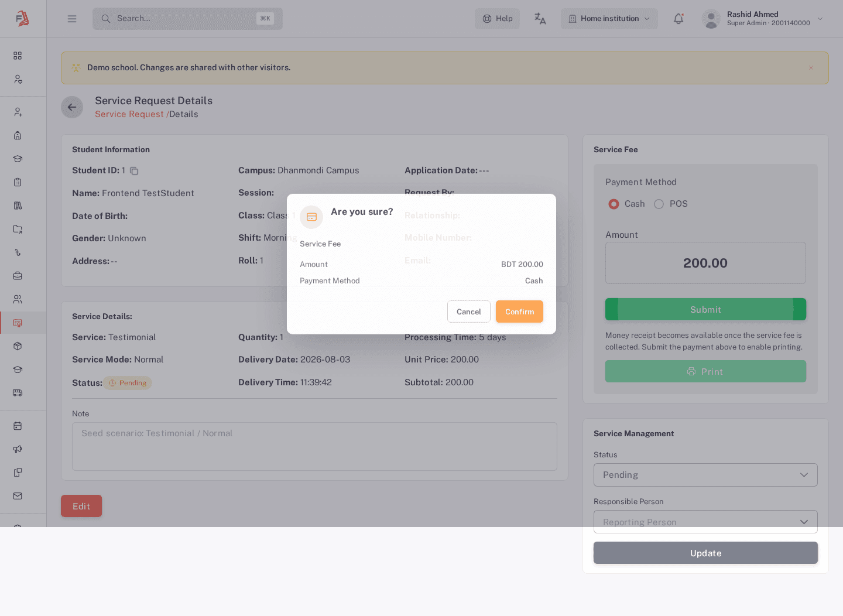Open the language translate icon

point(540,19)
